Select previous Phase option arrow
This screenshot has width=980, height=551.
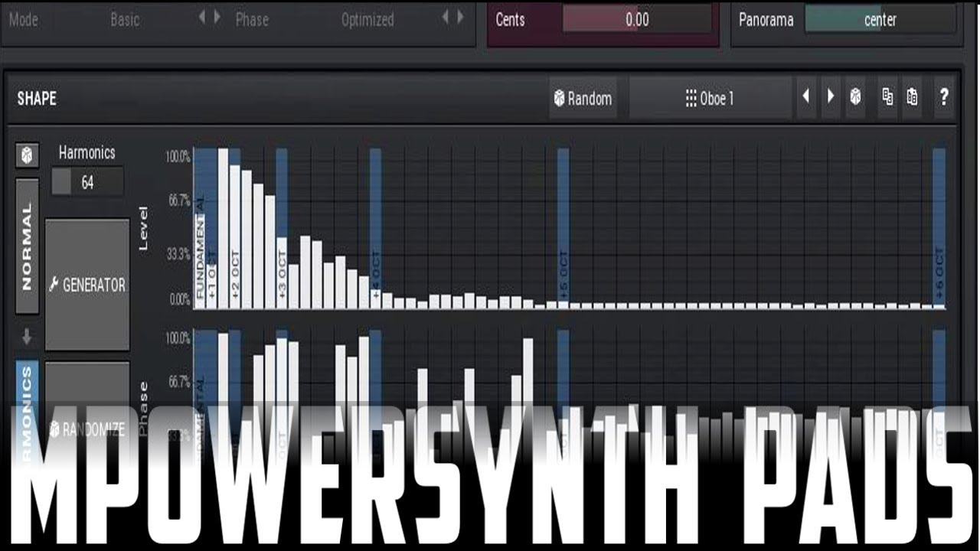[x=446, y=18]
